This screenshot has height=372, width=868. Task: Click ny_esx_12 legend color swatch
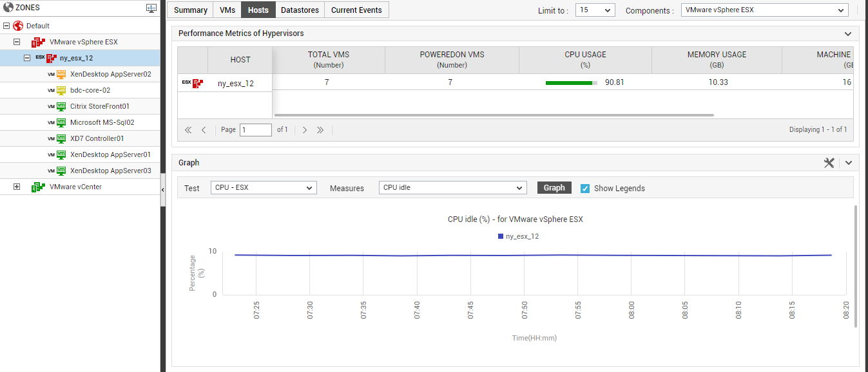point(501,236)
